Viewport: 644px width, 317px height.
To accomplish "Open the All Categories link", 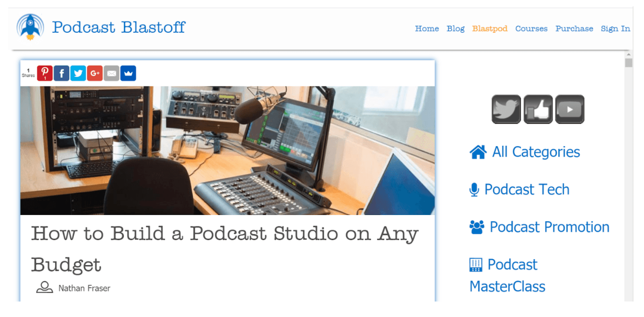I will point(536,152).
